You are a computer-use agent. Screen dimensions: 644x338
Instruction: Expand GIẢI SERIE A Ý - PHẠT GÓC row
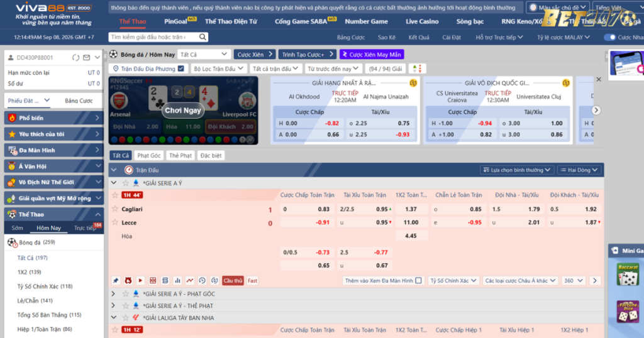point(114,293)
